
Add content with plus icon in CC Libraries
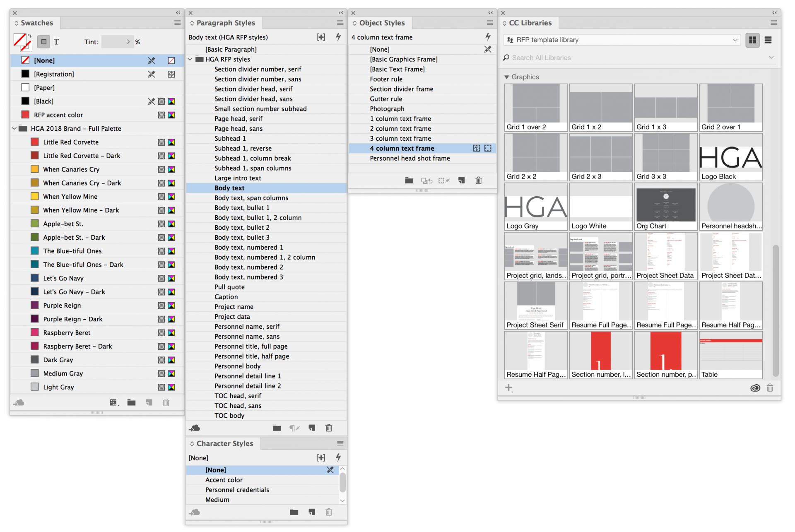[508, 388]
